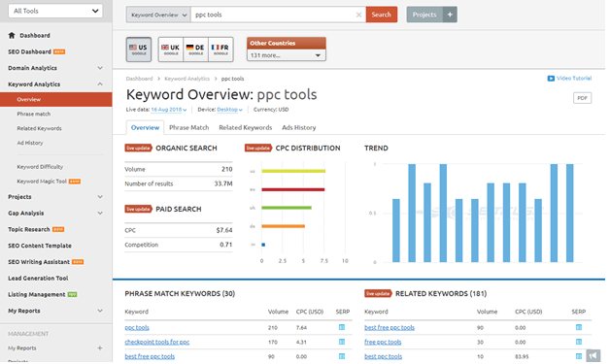This screenshot has width=610, height=364.
Task: Select the US flag database
Action: tap(139, 50)
